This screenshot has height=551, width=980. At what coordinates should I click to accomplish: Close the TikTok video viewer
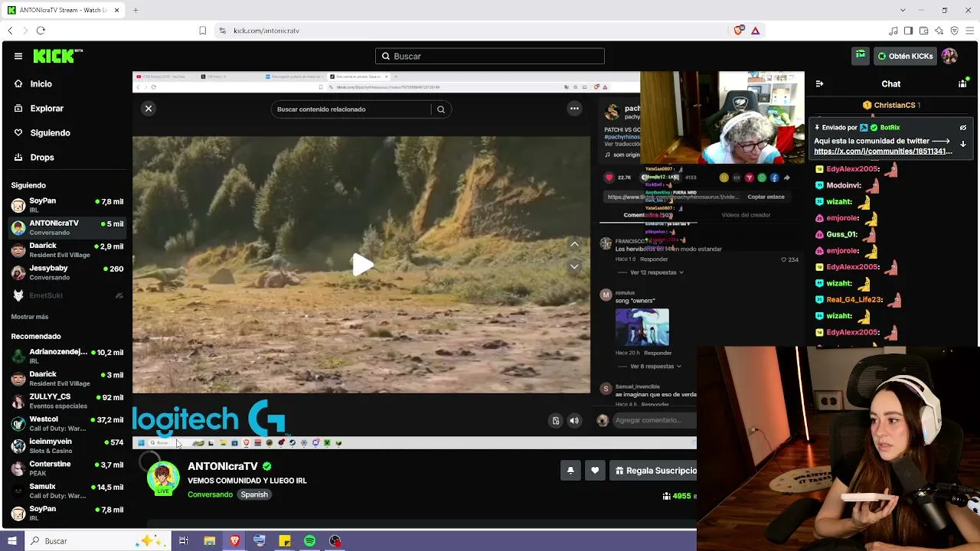[x=149, y=109]
